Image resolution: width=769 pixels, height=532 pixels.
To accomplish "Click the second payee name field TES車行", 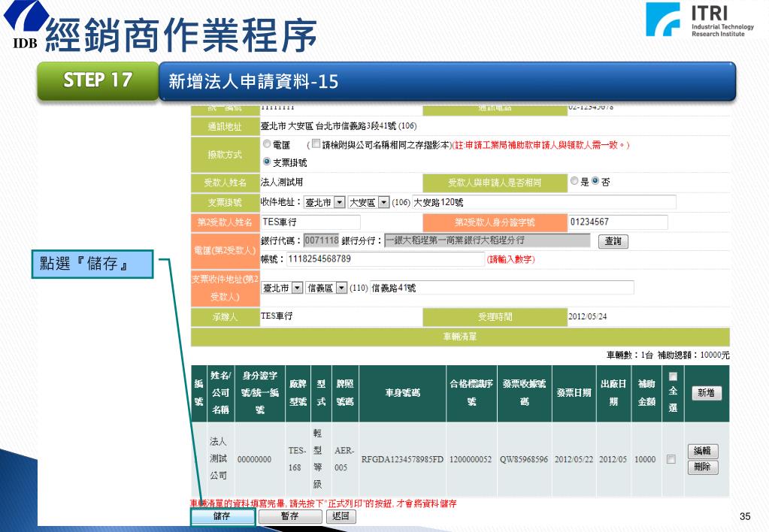I will click(310, 222).
